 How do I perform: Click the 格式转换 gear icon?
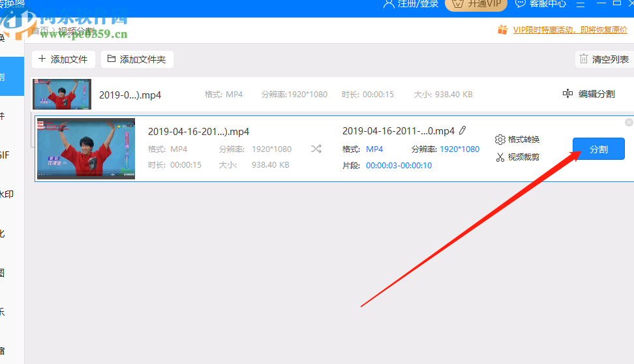[x=500, y=140]
